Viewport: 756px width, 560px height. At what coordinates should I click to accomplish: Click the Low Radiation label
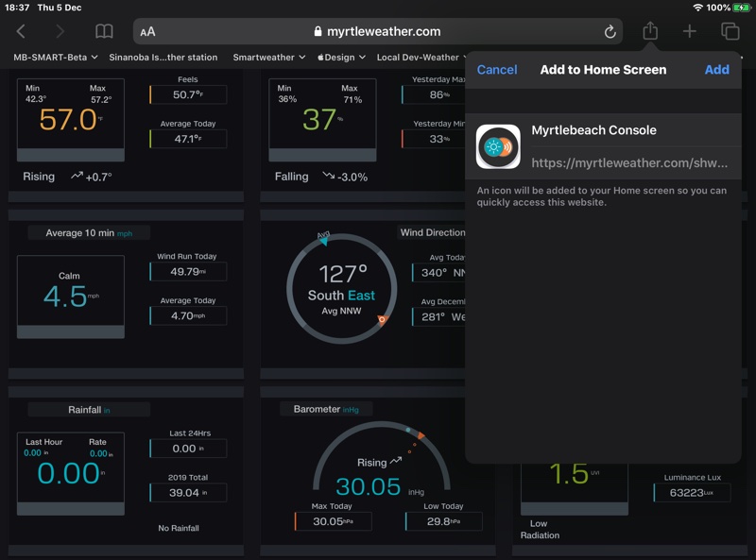click(540, 529)
